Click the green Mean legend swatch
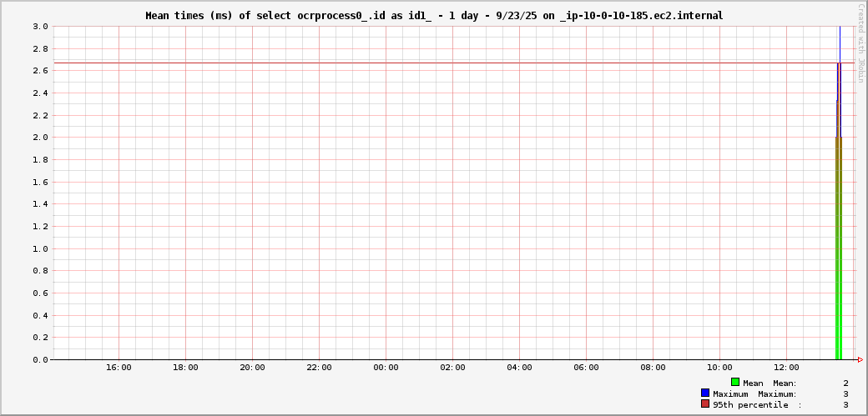 tap(735, 382)
